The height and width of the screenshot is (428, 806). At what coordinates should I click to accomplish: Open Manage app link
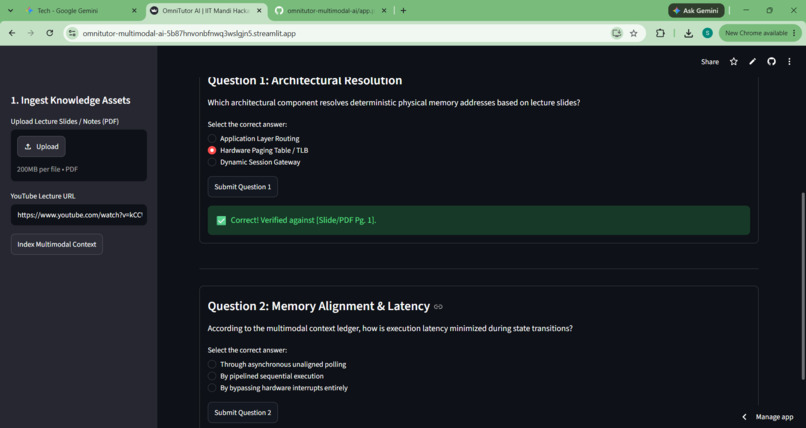click(x=774, y=417)
